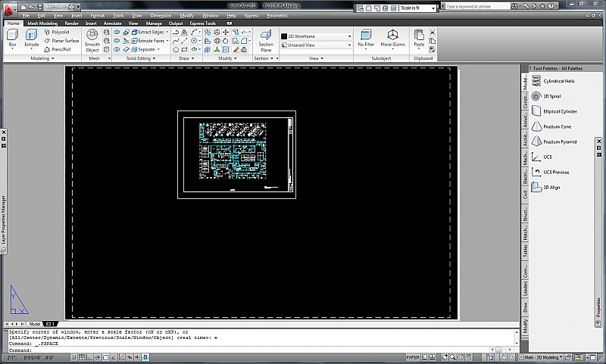Screen dimensions: 606x364
Task: Select 3D Align from Tool Palettes
Action: 545,187
